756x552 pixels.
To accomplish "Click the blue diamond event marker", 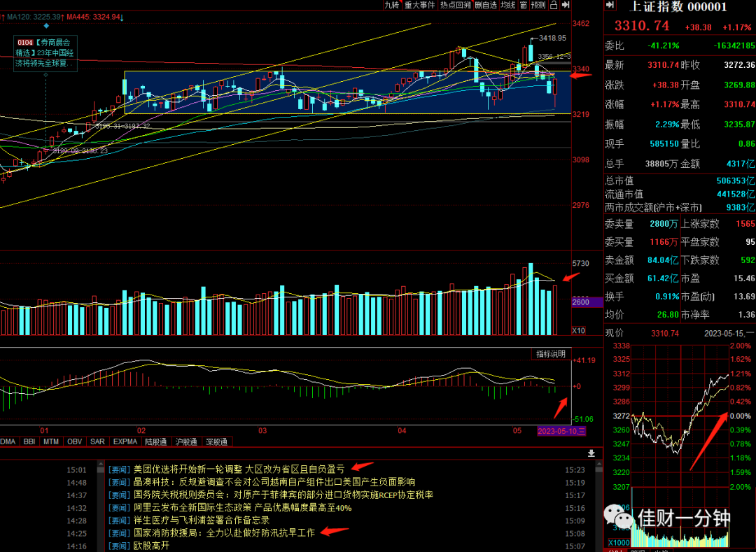I will (x=46, y=25).
